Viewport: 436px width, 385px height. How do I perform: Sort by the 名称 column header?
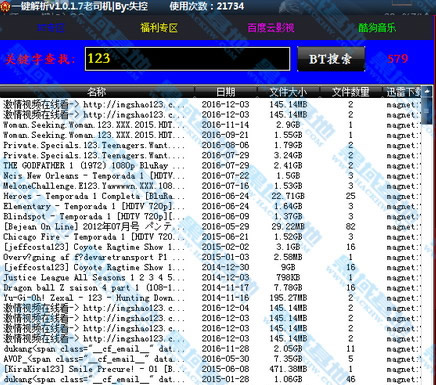click(97, 92)
